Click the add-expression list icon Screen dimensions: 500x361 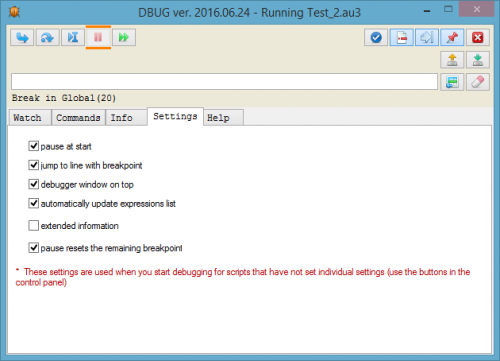[452, 82]
